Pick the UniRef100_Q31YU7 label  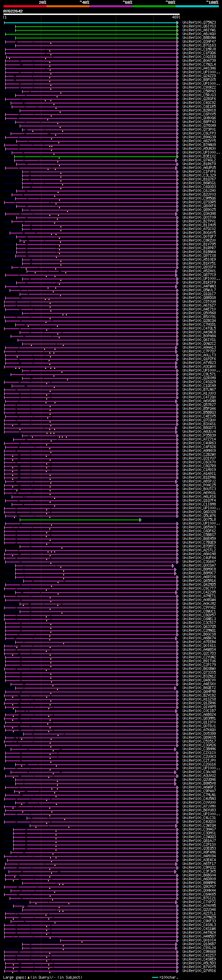click(x=199, y=459)
